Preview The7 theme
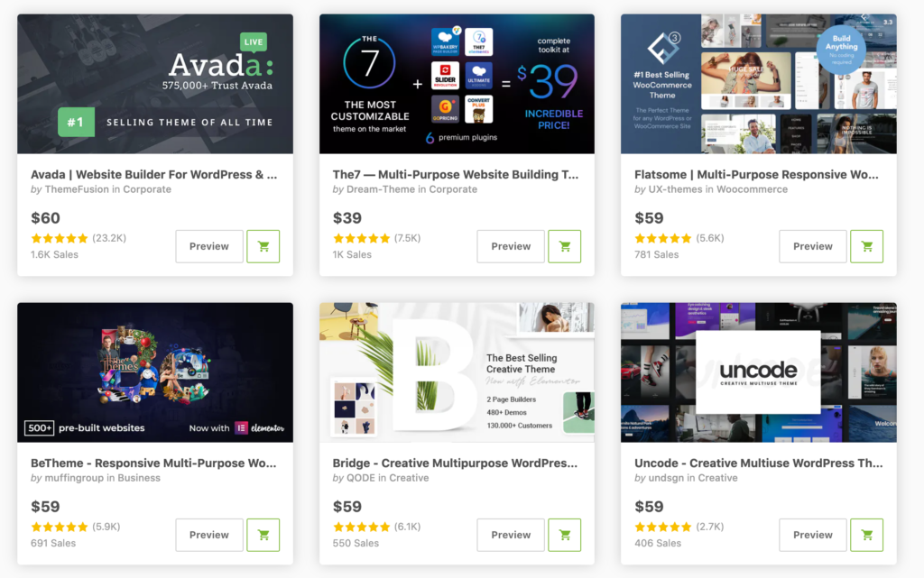 (x=511, y=246)
